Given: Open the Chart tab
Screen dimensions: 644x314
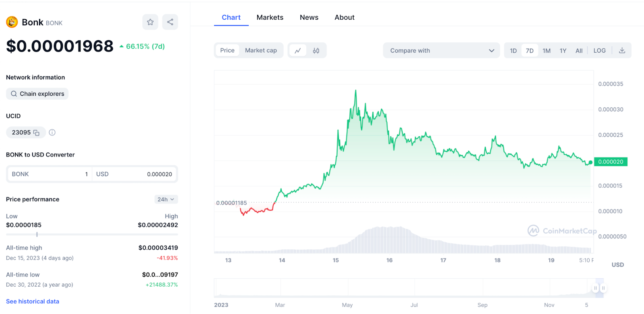Looking at the screenshot, I should pyautogui.click(x=231, y=18).
